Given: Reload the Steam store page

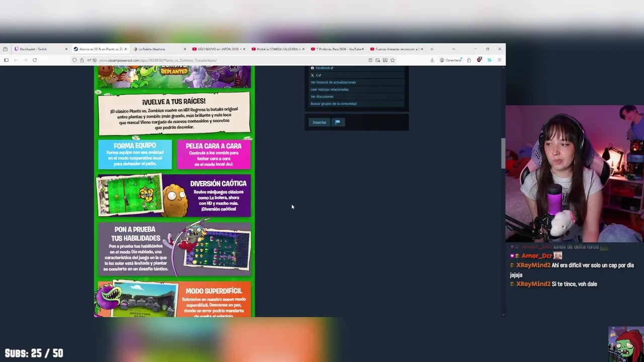Looking at the screenshot, I should click(x=35, y=60).
